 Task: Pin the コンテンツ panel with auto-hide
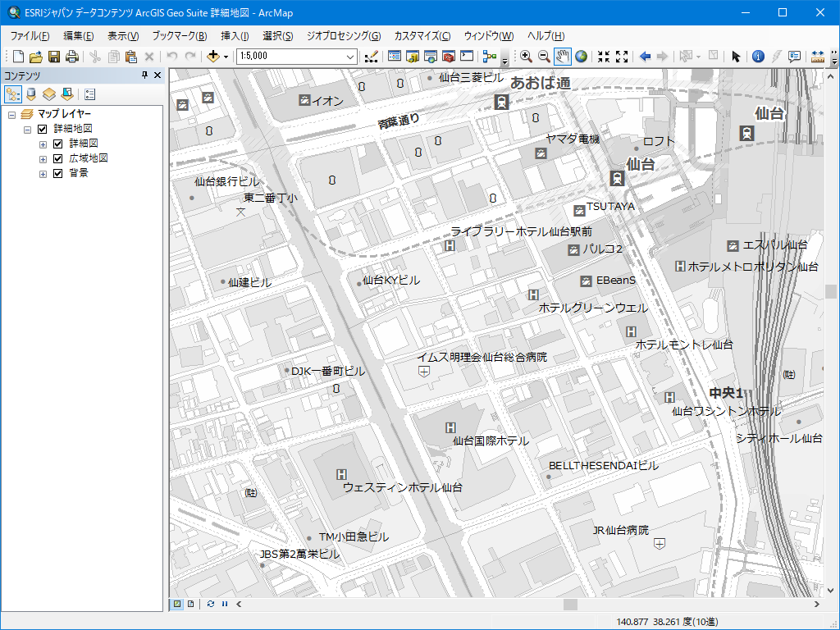pos(144,75)
